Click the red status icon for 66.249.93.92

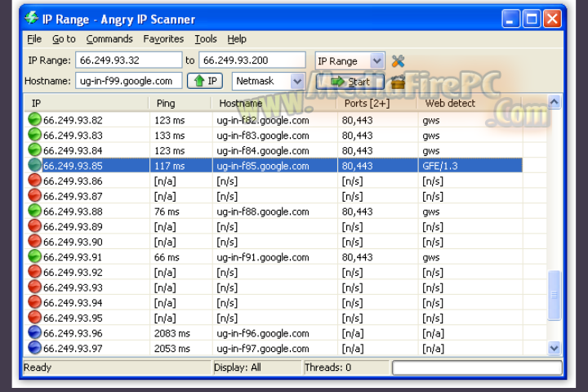[34, 272]
